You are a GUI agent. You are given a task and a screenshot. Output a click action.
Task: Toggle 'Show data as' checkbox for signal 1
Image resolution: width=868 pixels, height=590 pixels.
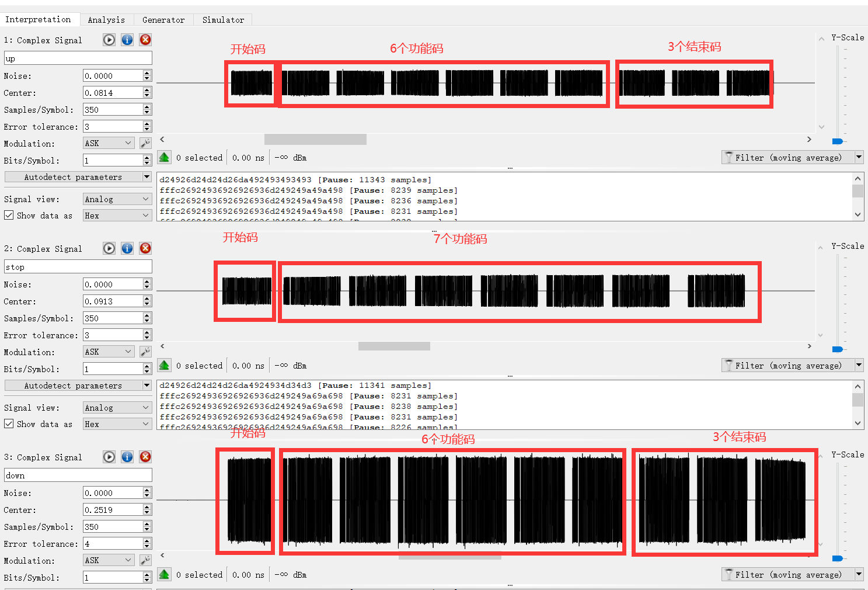point(9,216)
